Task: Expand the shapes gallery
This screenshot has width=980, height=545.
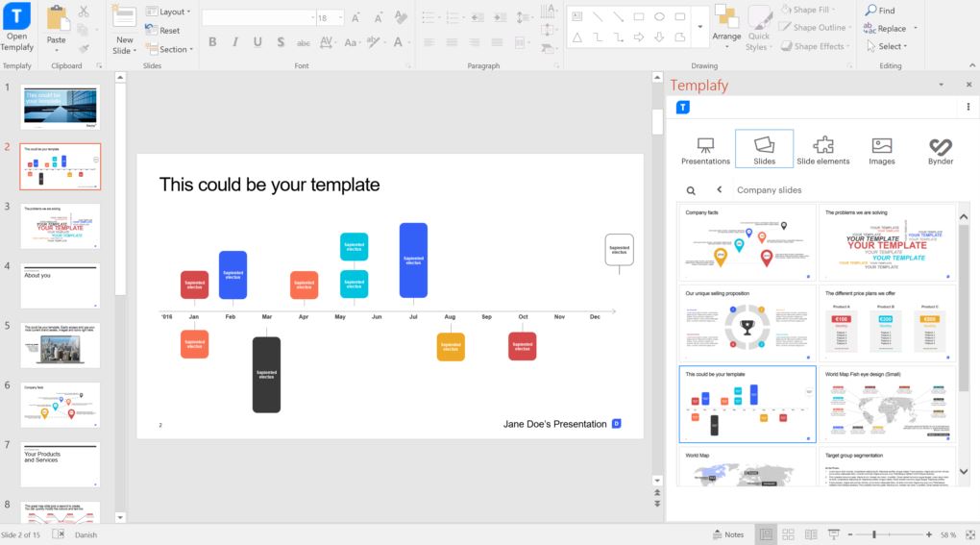Action: point(700,27)
